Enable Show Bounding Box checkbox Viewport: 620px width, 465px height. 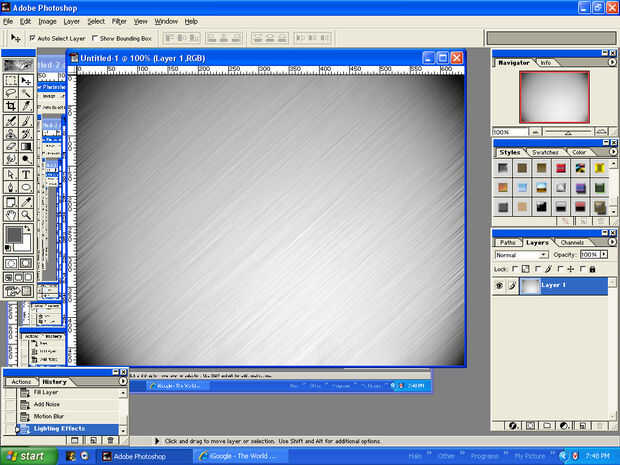pos(95,38)
